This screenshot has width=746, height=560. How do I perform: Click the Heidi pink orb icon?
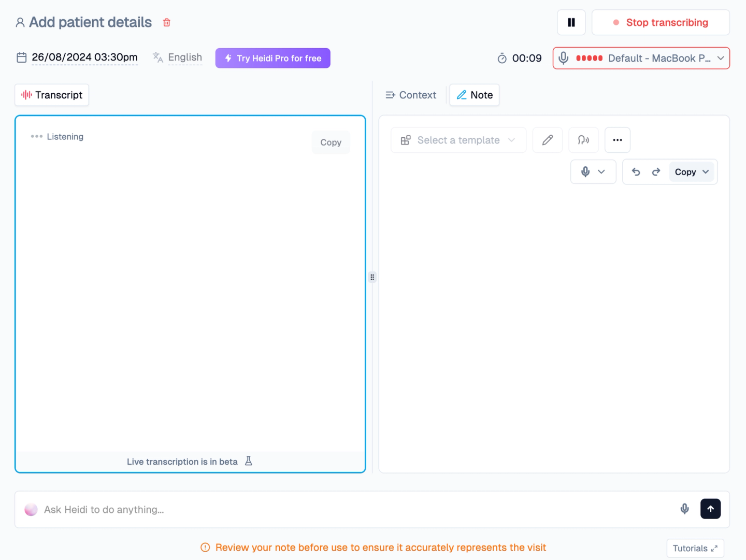(31, 510)
